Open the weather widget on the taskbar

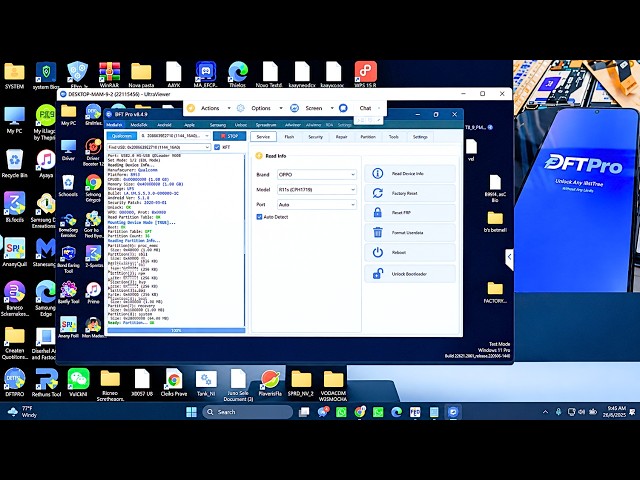(x=22, y=411)
